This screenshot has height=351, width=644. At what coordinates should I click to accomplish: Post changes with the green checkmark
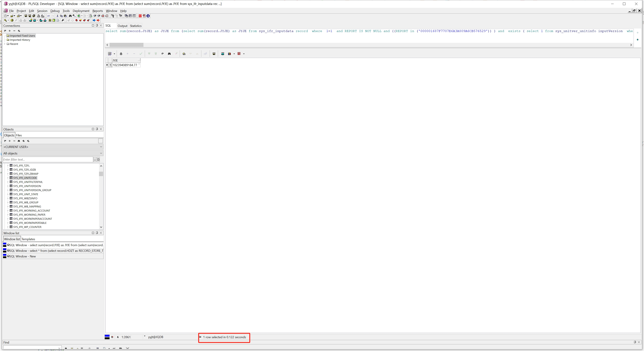tap(141, 54)
